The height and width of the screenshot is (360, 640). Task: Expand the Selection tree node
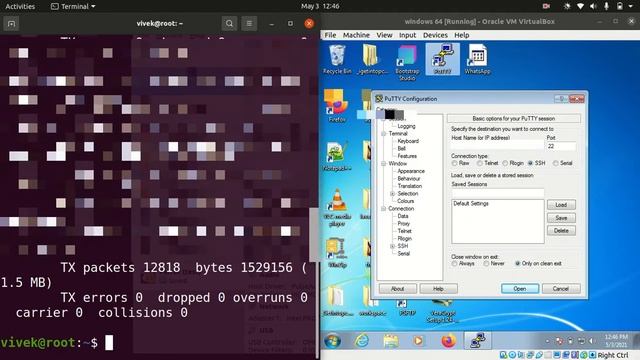point(392,193)
